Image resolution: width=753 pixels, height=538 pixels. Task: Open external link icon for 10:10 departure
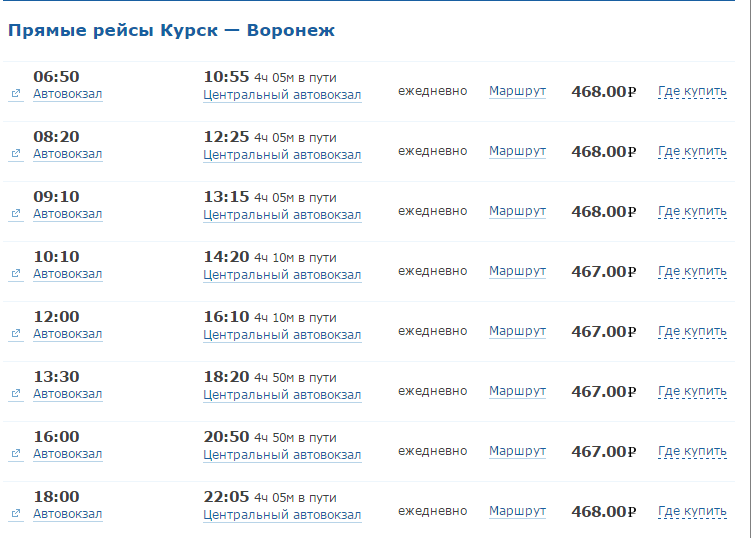[16, 273]
